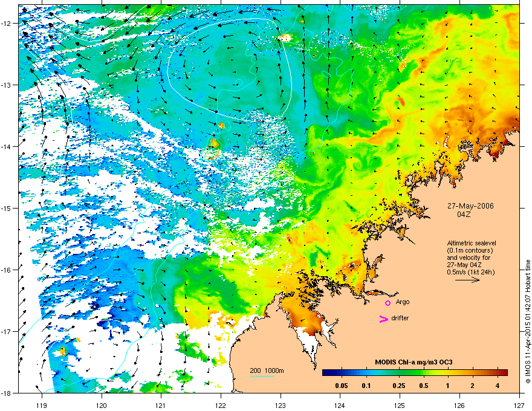Click the 'Argo' legend label
The image size is (532, 411).
403,302
